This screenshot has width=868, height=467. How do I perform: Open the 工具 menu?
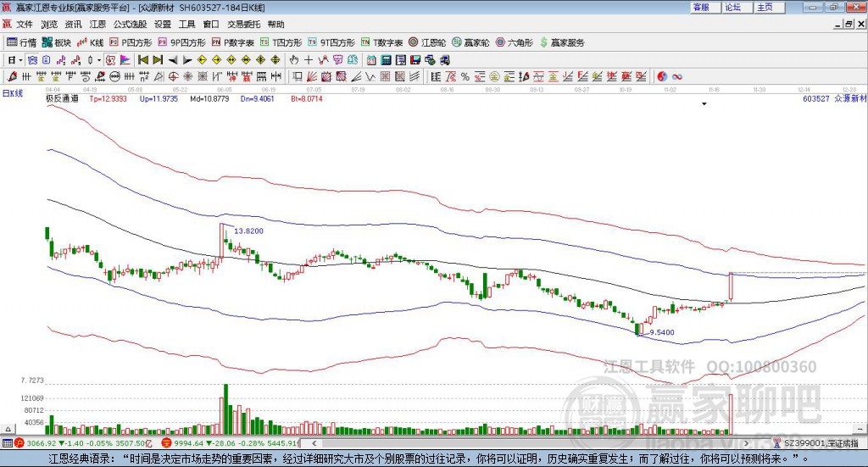click(x=187, y=25)
